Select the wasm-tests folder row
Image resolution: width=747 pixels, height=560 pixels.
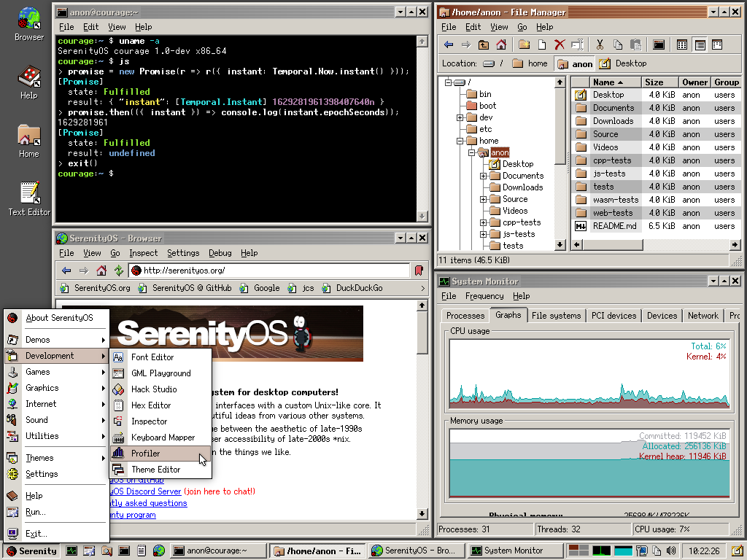657,200
